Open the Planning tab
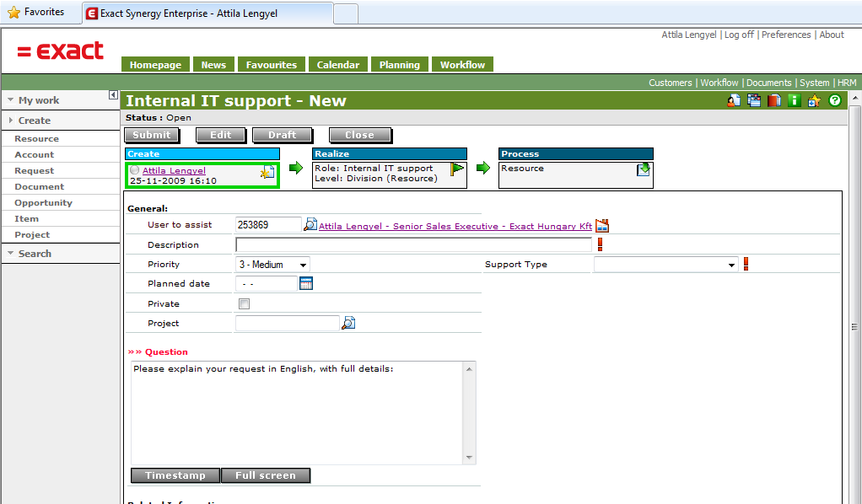 coord(400,64)
